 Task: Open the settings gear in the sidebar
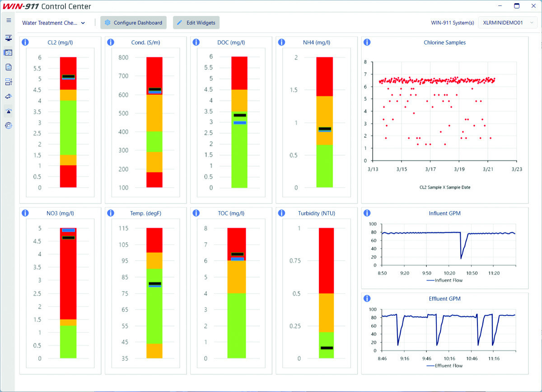click(x=9, y=126)
